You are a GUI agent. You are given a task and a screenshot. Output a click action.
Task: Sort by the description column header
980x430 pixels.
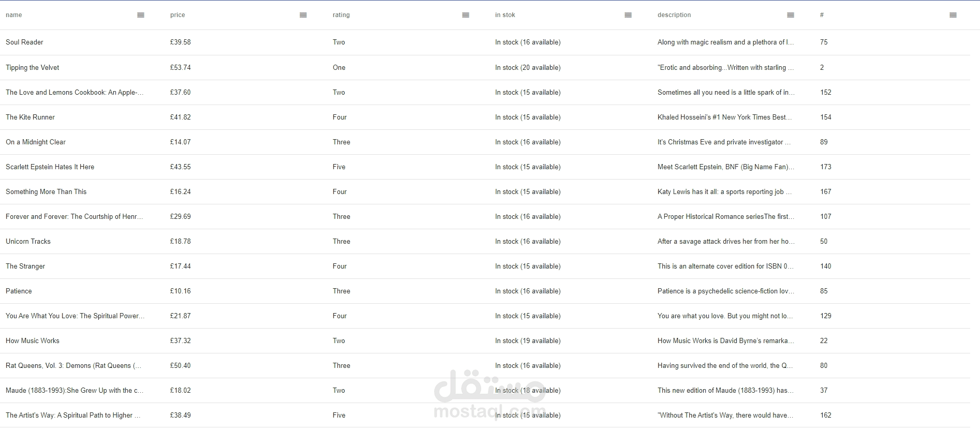coord(674,15)
